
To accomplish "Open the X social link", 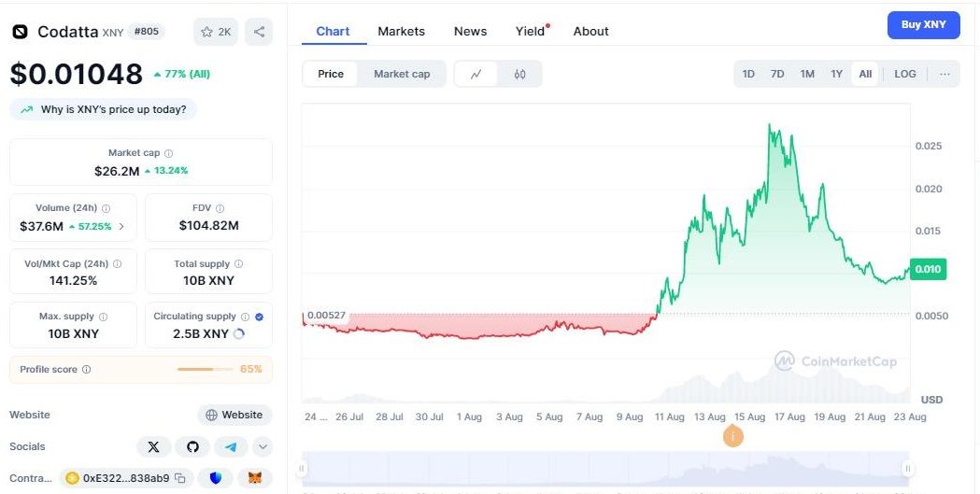I will point(154,446).
